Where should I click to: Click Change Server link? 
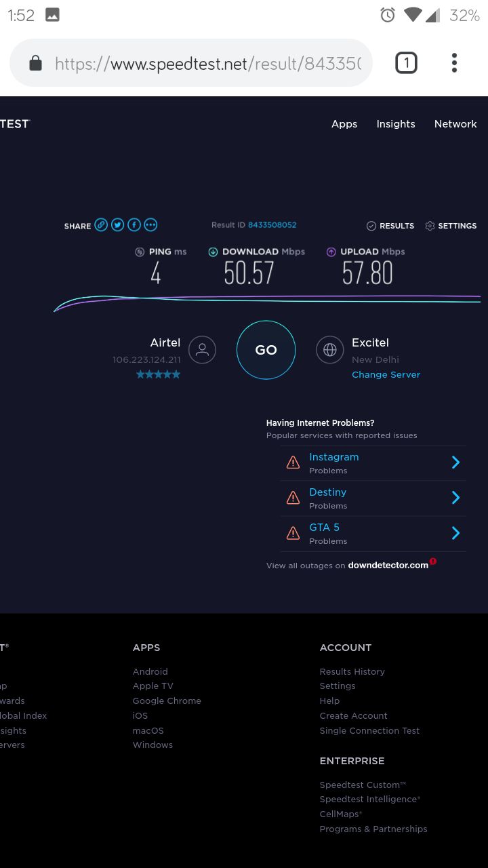point(386,374)
